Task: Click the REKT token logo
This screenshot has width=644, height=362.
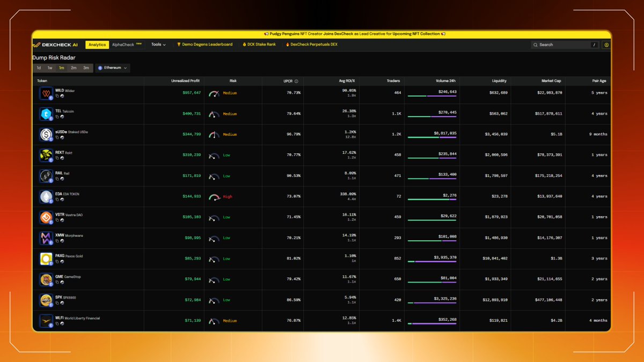Action: [46, 155]
